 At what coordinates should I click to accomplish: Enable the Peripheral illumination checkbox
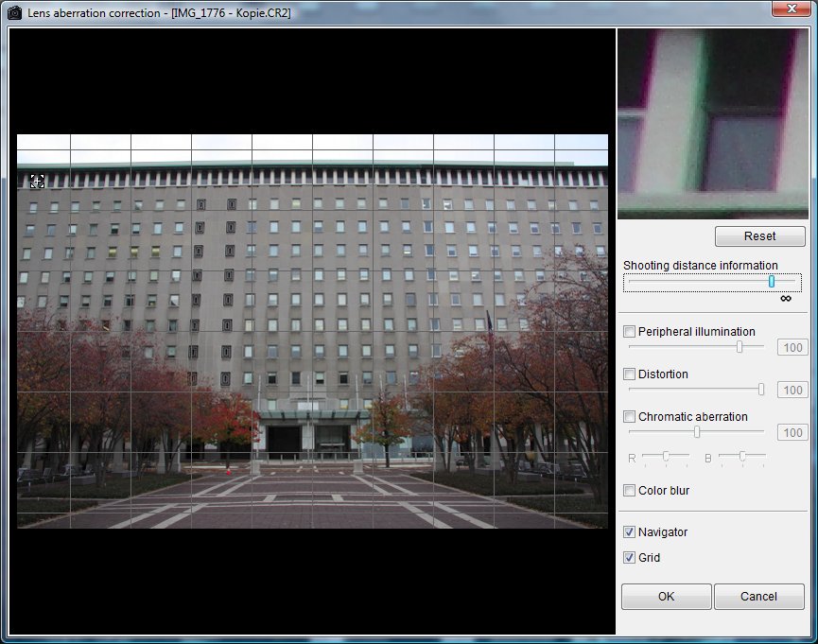tap(630, 332)
